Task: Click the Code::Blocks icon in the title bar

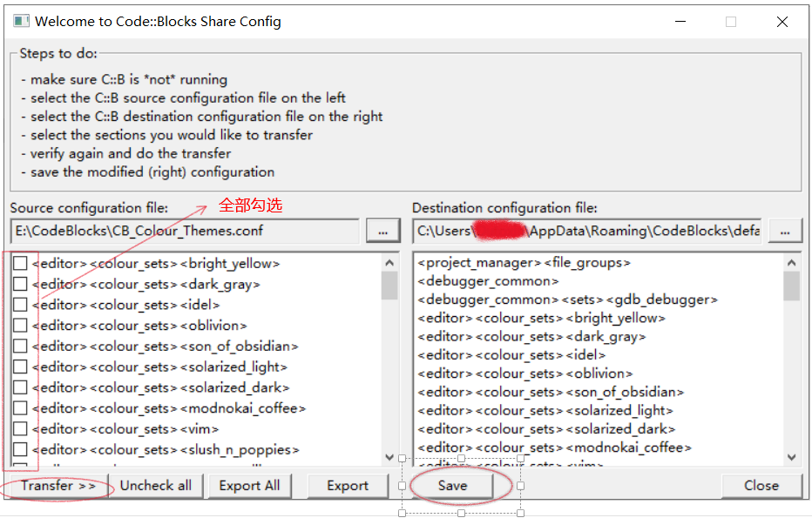Action: point(21,20)
